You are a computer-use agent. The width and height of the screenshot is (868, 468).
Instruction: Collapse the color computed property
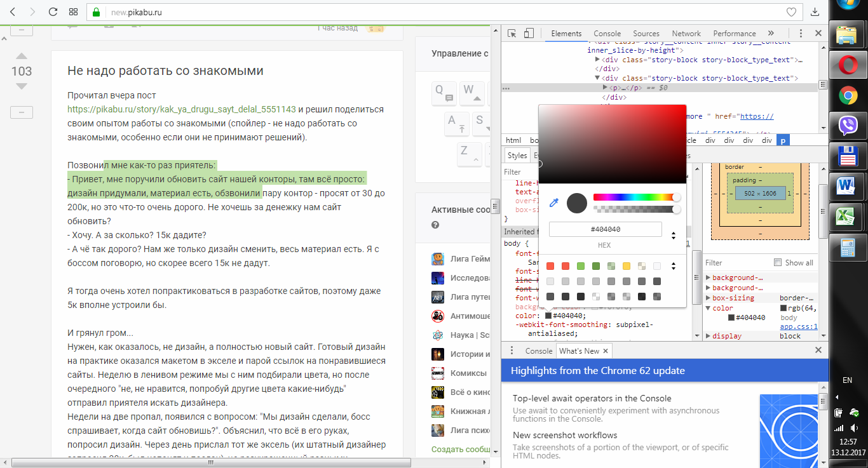[x=708, y=308]
